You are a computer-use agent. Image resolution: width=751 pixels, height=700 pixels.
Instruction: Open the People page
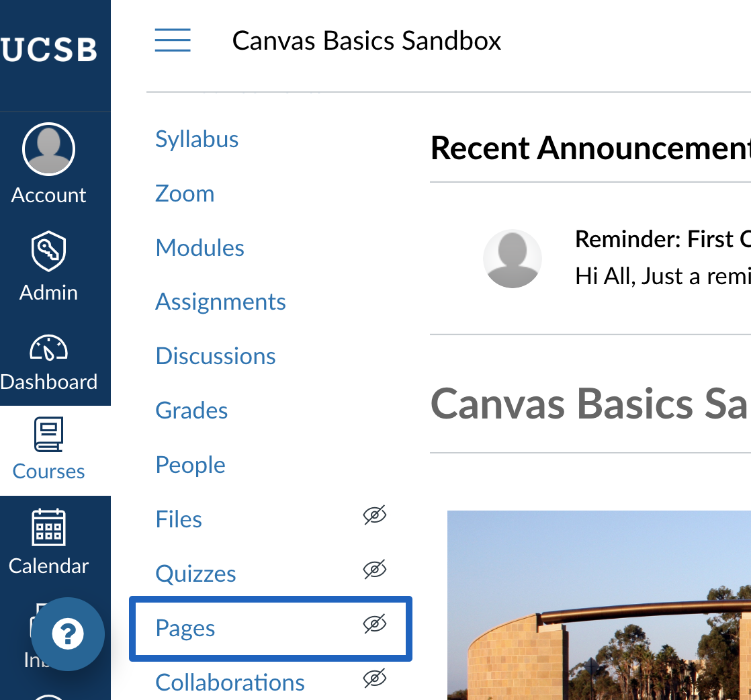pyautogui.click(x=190, y=466)
